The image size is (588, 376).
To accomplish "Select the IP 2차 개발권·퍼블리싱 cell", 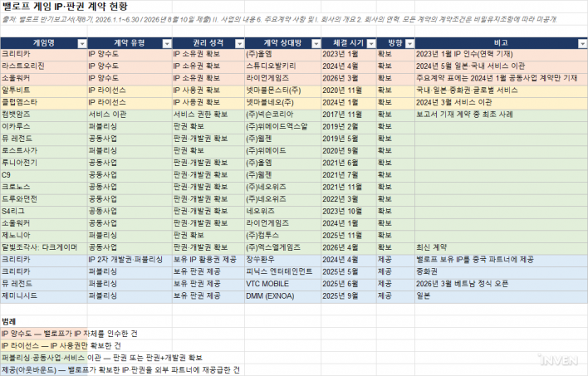I will coord(130,260).
